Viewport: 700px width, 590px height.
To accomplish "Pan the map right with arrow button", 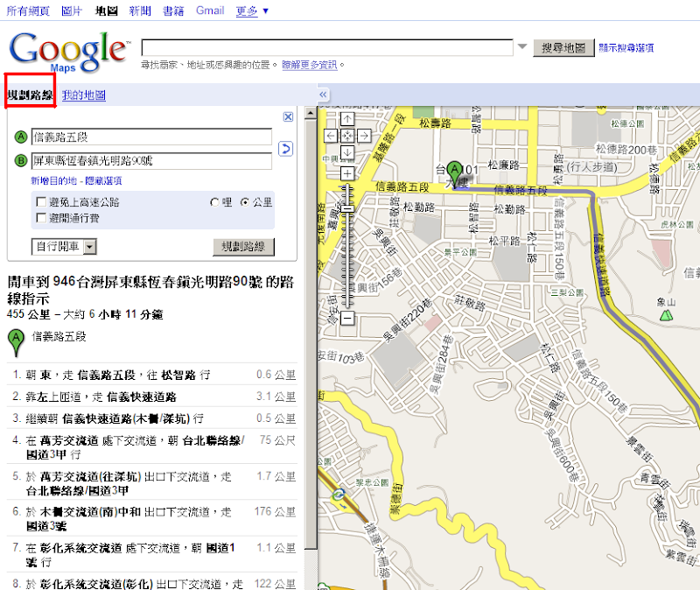I will (x=364, y=136).
